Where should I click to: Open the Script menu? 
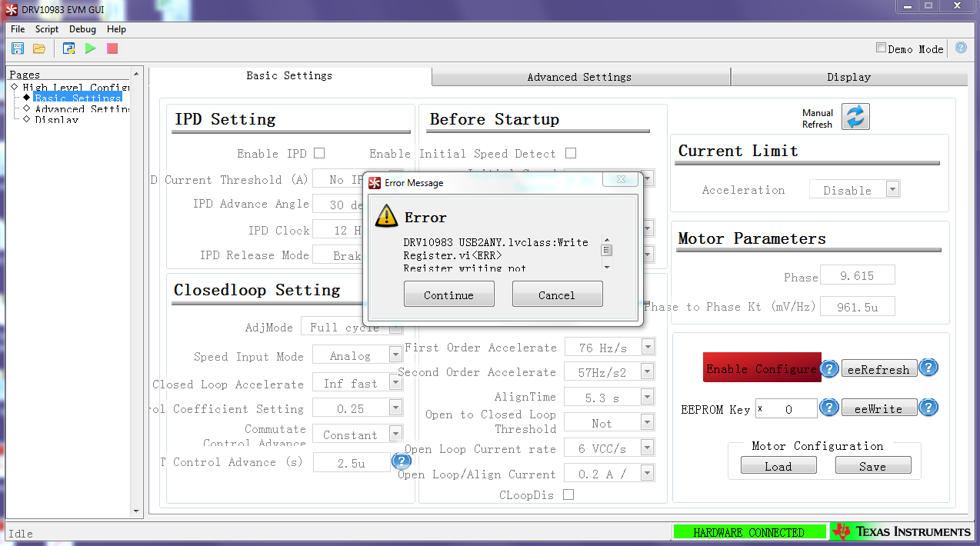click(47, 29)
